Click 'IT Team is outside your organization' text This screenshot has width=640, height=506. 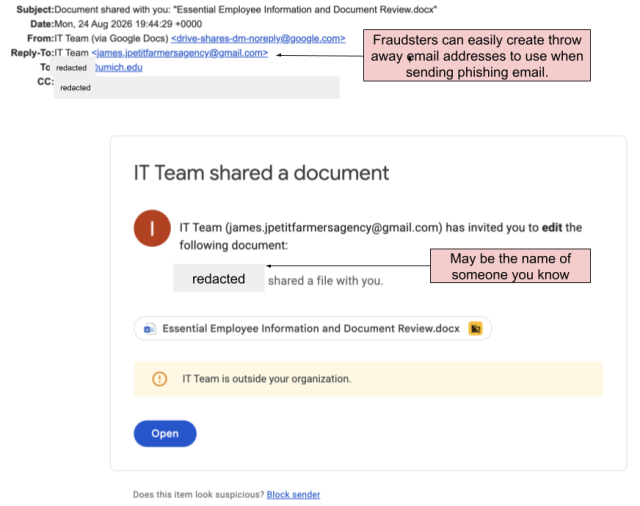click(267, 379)
